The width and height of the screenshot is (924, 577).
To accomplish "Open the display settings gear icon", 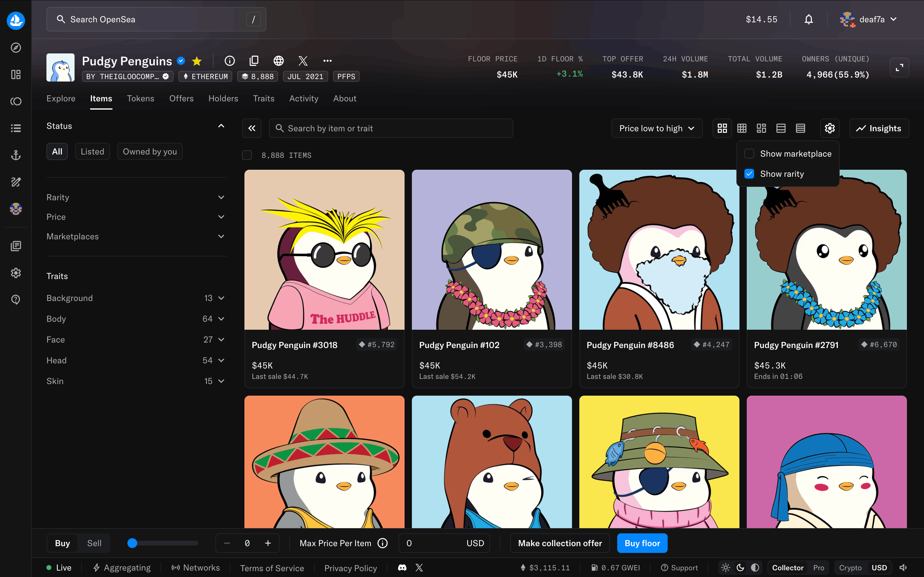I will pos(829,128).
